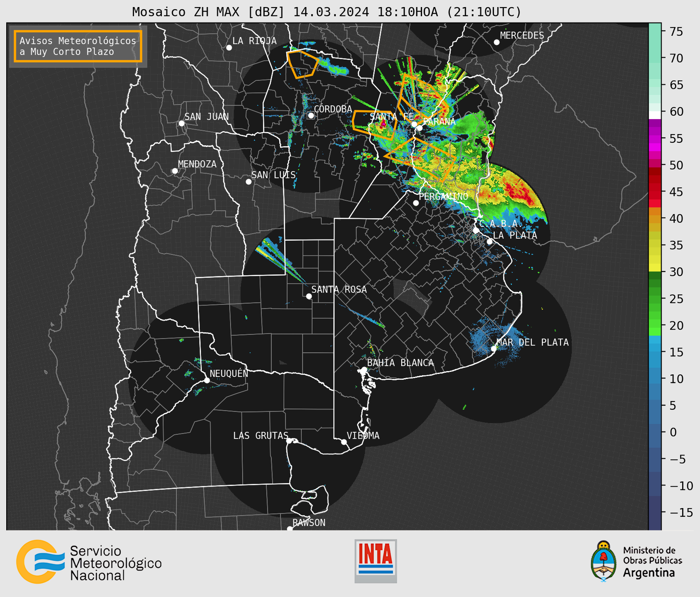
Task: Click the Viedma city marker
Action: (344, 442)
